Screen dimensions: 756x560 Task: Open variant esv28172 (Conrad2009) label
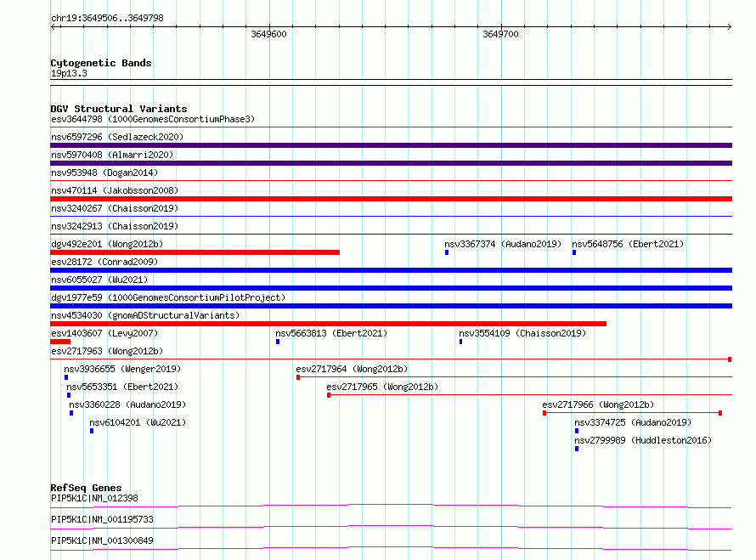pyautogui.click(x=104, y=262)
